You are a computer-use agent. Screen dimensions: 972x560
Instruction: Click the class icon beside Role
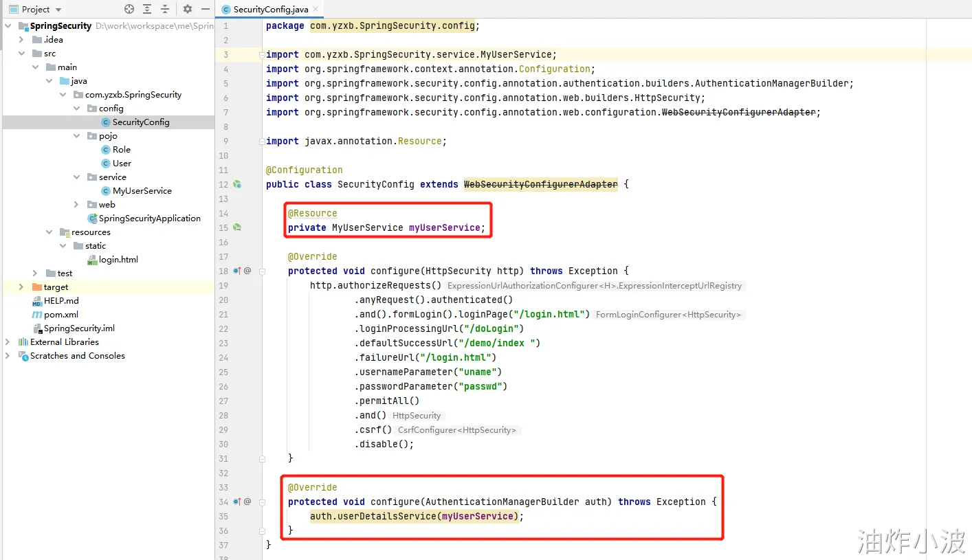pos(106,150)
